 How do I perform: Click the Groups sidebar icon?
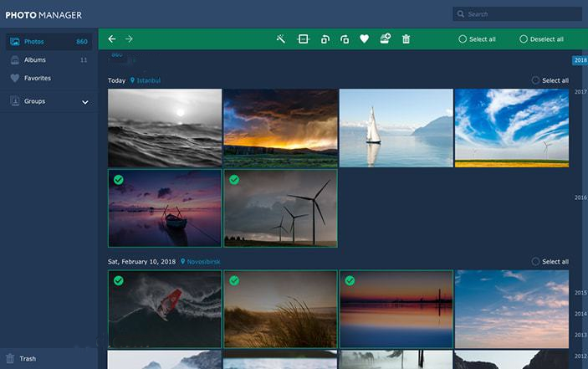pyautogui.click(x=15, y=101)
